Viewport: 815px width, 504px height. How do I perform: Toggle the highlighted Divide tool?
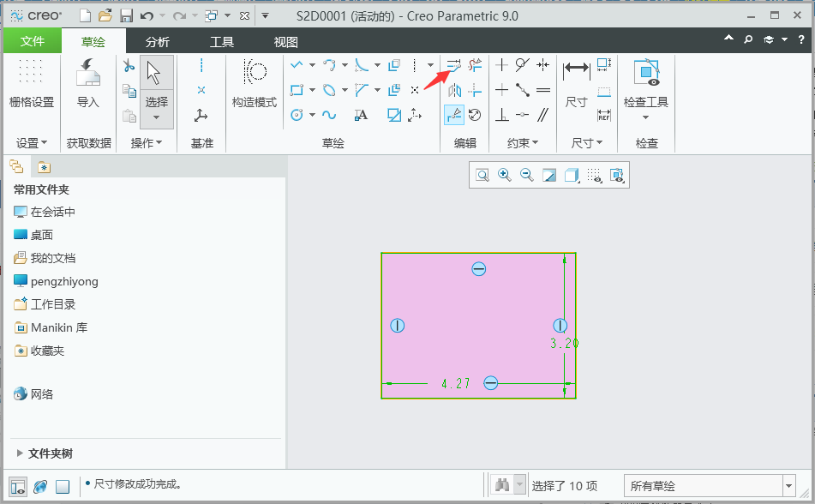click(453, 115)
